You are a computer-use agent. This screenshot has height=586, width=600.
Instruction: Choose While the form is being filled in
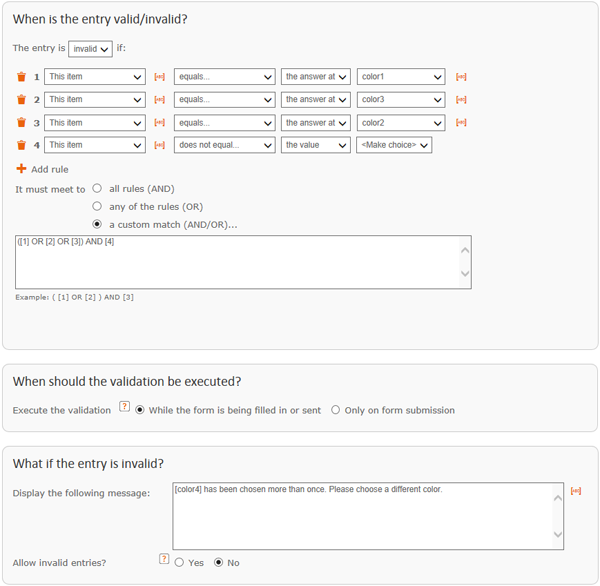click(x=140, y=410)
